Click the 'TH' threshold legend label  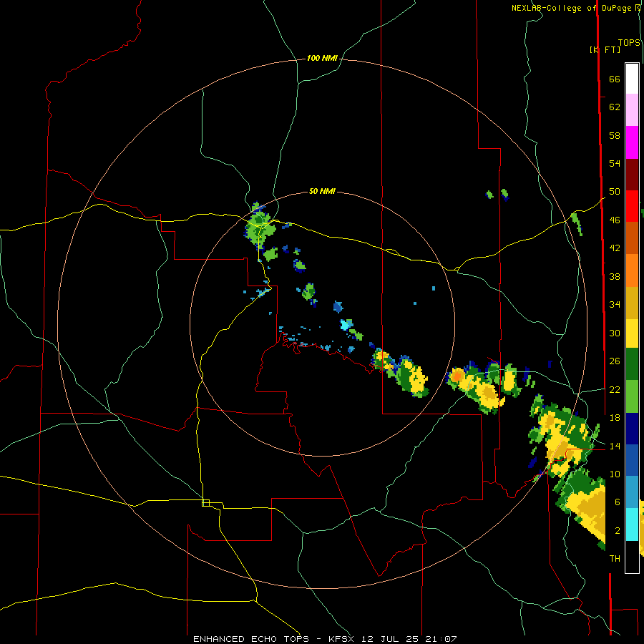[x=615, y=559]
